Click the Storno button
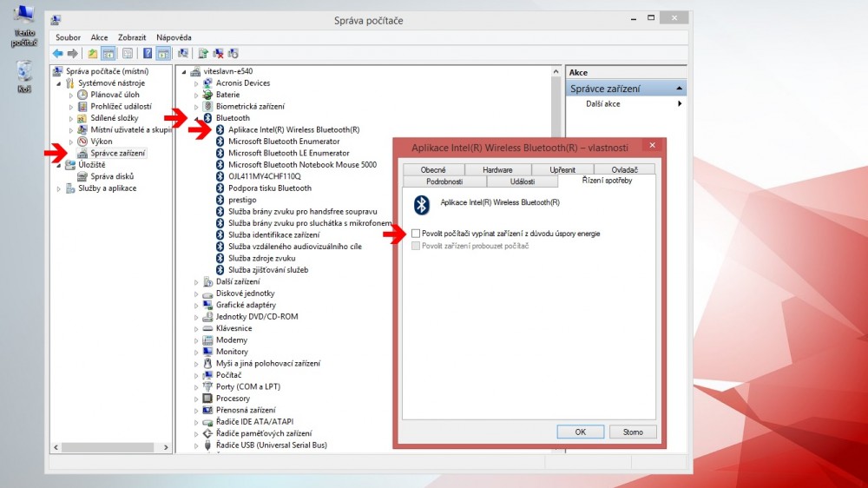Image resolution: width=868 pixels, height=488 pixels. click(x=633, y=432)
